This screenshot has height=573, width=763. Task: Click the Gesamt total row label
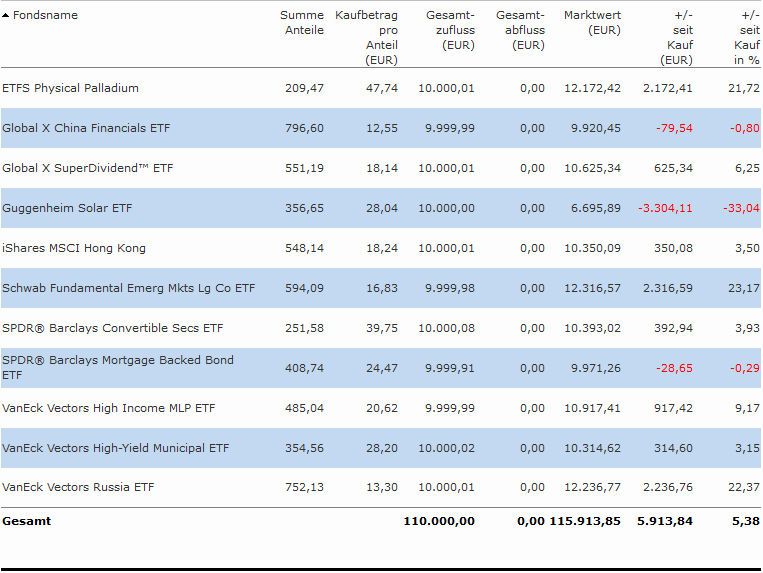click(26, 521)
